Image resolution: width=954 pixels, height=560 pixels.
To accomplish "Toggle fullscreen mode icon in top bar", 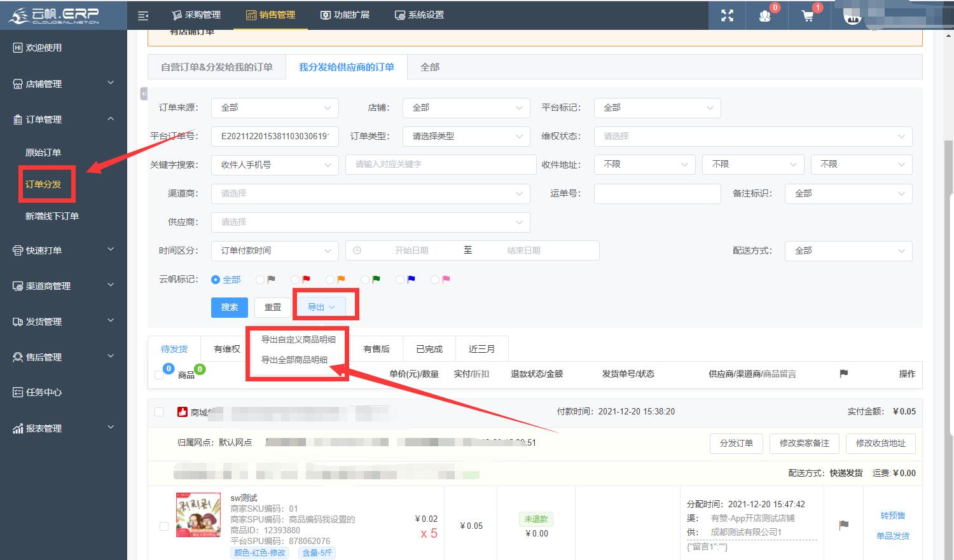I will pos(727,15).
